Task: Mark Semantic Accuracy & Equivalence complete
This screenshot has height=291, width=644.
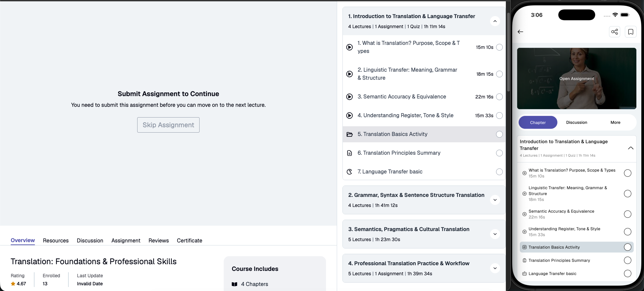Action: click(499, 97)
